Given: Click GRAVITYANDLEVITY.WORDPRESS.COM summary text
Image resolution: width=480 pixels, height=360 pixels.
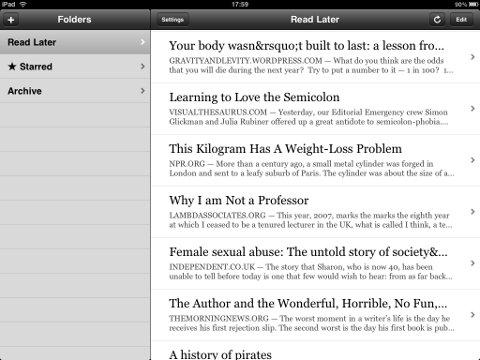Looking at the screenshot, I should (x=311, y=65).
